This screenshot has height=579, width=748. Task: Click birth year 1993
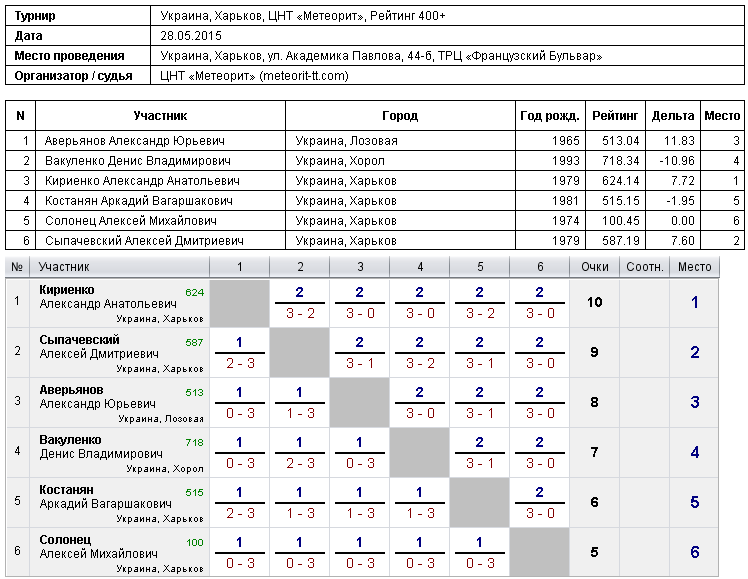click(565, 161)
